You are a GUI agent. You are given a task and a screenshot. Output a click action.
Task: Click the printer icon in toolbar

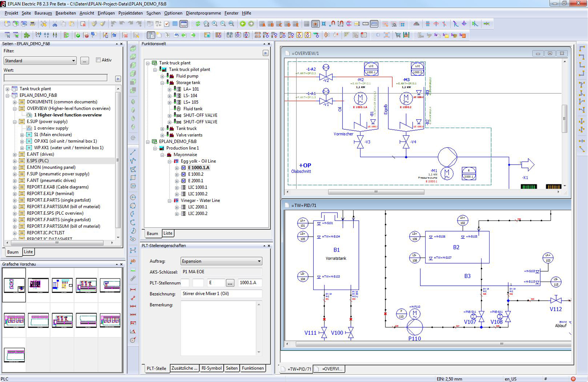click(33, 24)
